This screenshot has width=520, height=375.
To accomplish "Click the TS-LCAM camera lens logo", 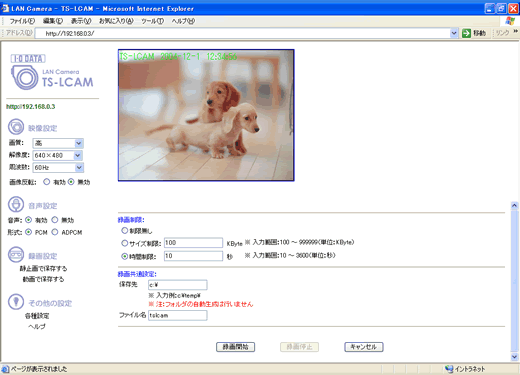I will pyautogui.click(x=24, y=77).
